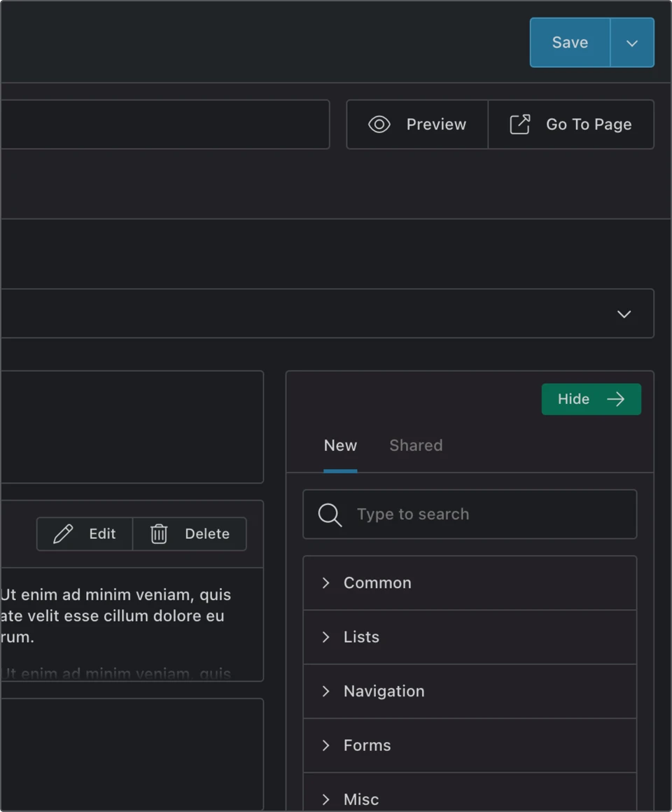Click the Go To Page button label
Screen dimensions: 672x812
(x=588, y=125)
